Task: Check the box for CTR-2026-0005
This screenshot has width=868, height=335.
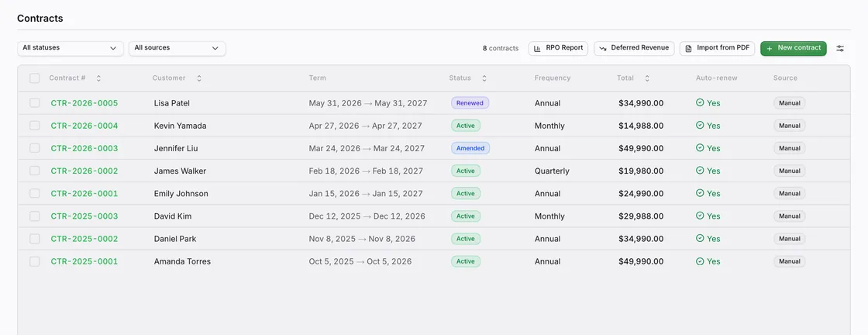Action: pos(35,103)
